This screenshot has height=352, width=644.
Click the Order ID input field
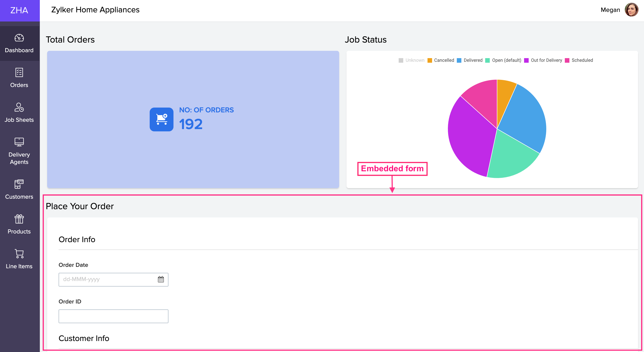[x=113, y=316]
